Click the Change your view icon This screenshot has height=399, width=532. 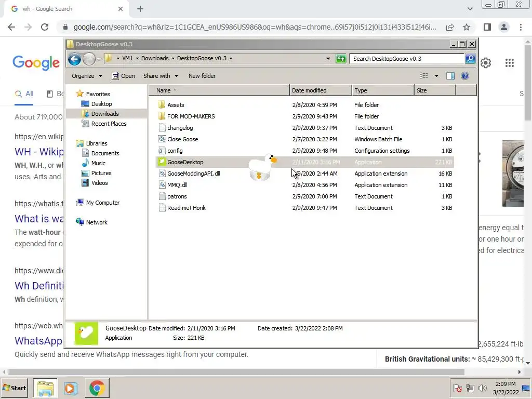[424, 76]
